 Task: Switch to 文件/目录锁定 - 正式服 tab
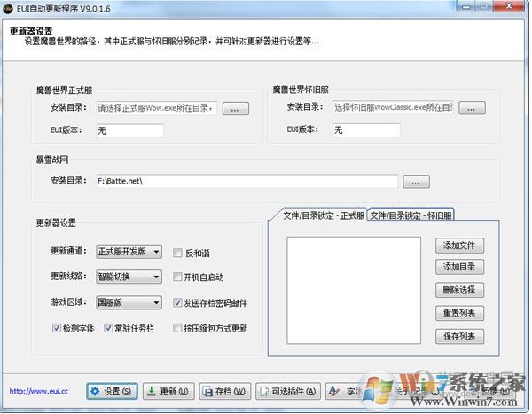click(324, 215)
